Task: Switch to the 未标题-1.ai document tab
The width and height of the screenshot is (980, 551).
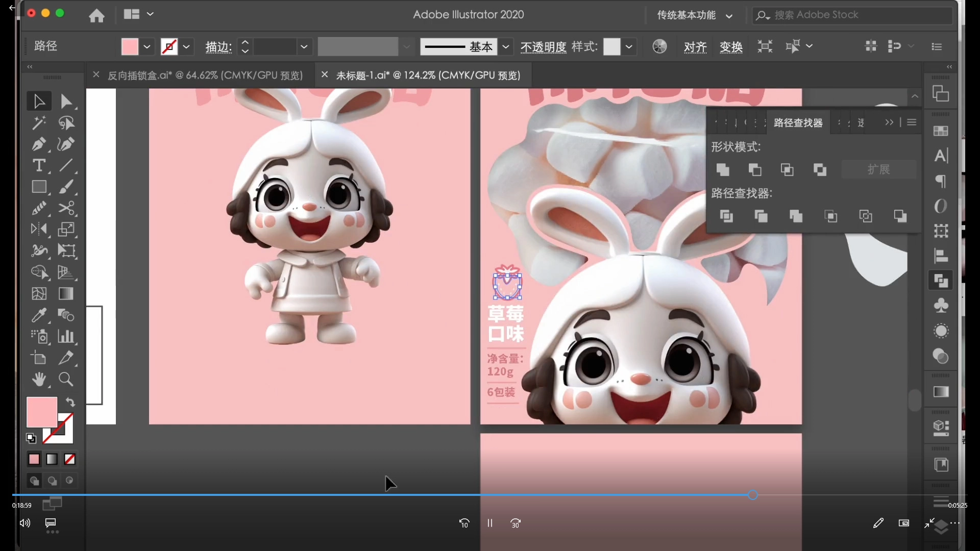Action: click(x=428, y=76)
